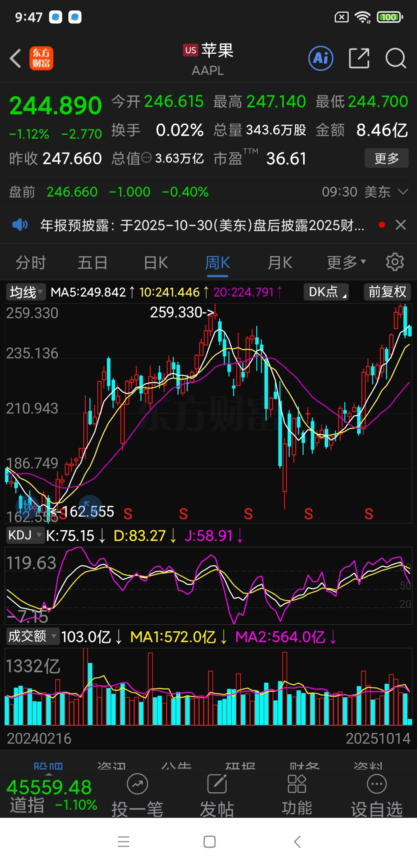417x868 pixels.
Task: Tap the K:75.15 KDJ value
Action: (x=70, y=536)
